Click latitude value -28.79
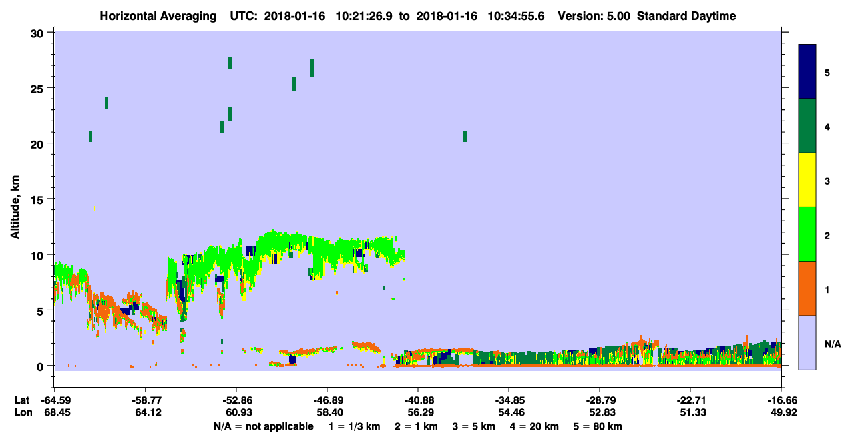868x445 pixels. pos(600,400)
